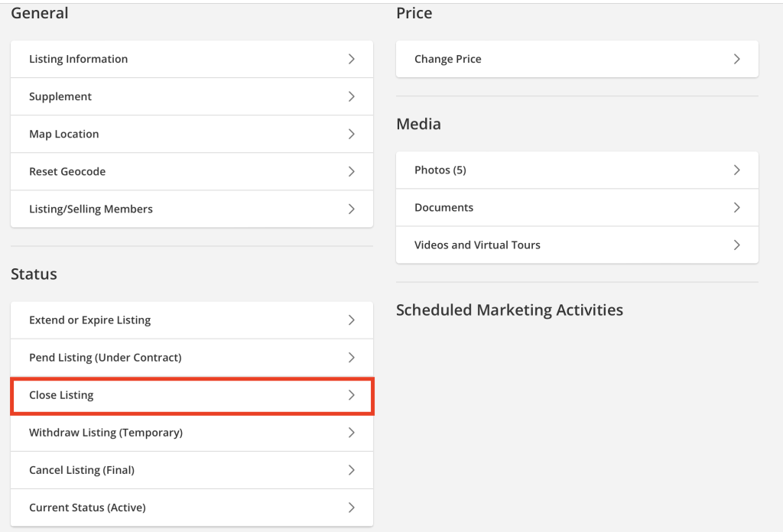The width and height of the screenshot is (783, 532).
Task: Click chevron beside Cancel Listing (Final)
Action: pyautogui.click(x=352, y=469)
